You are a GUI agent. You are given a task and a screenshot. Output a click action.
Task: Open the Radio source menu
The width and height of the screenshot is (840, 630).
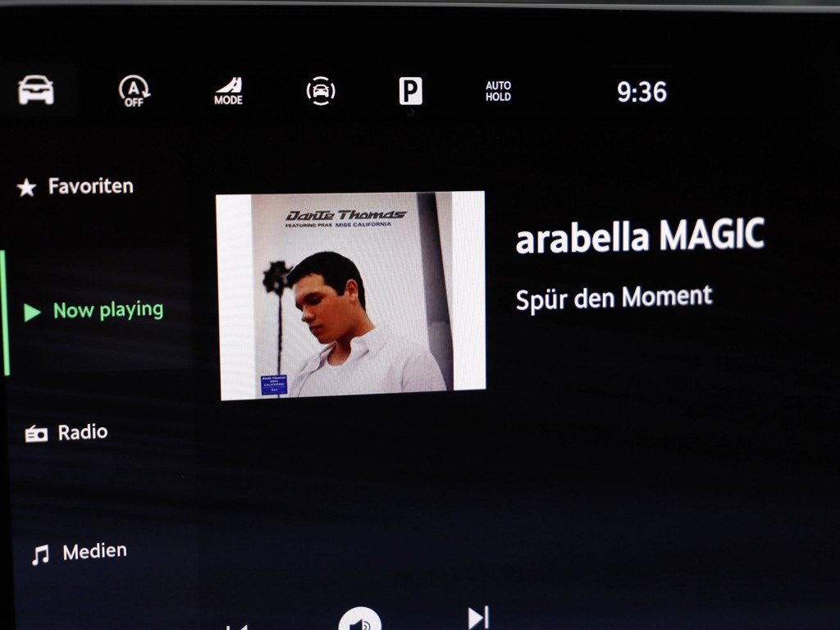(x=82, y=432)
